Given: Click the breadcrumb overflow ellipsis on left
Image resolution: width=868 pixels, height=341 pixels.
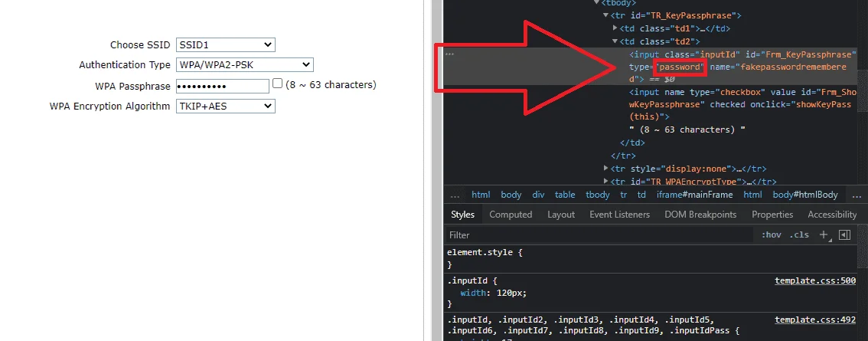Looking at the screenshot, I should tap(455, 195).
